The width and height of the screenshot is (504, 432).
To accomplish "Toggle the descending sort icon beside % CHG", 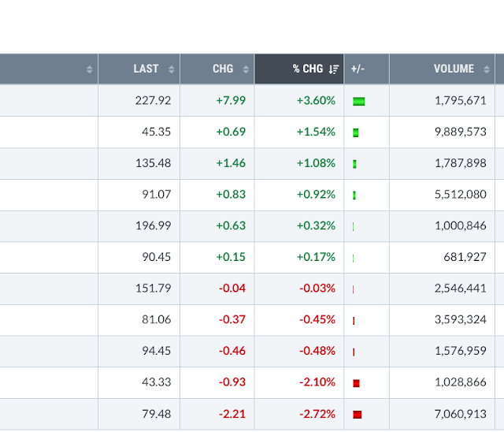I will (334, 69).
